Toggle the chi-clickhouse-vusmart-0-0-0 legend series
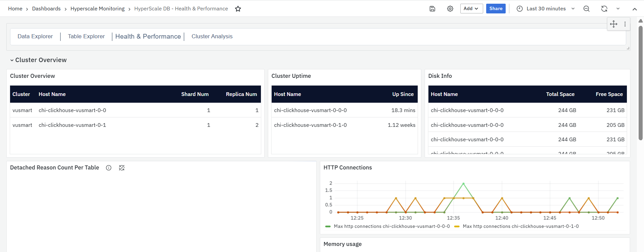The image size is (644, 252). click(x=392, y=226)
